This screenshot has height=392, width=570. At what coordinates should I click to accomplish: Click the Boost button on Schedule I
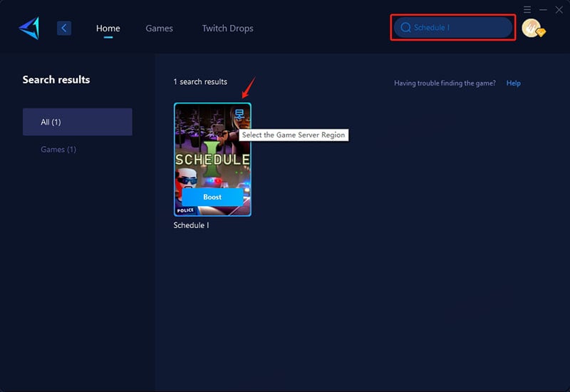[x=212, y=197]
